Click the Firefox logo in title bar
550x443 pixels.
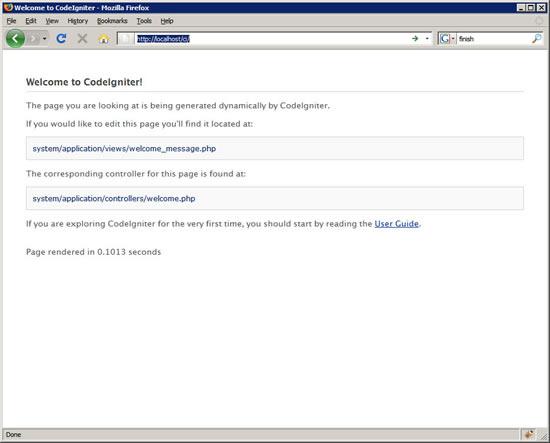tap(8, 7)
